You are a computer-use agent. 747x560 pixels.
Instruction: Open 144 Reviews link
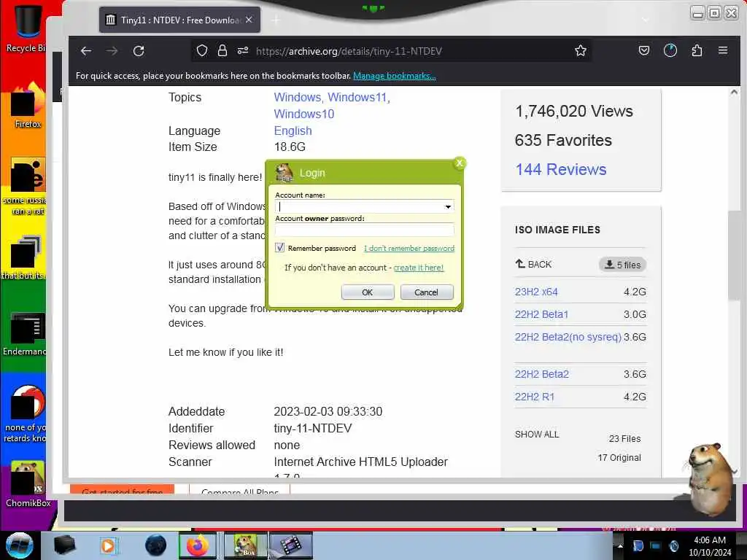(x=561, y=169)
